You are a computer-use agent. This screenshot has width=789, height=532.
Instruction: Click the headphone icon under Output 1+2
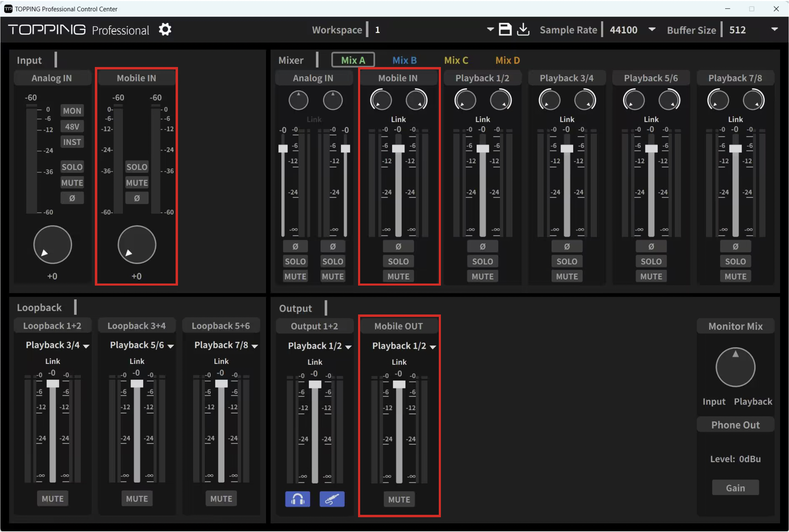tap(297, 499)
